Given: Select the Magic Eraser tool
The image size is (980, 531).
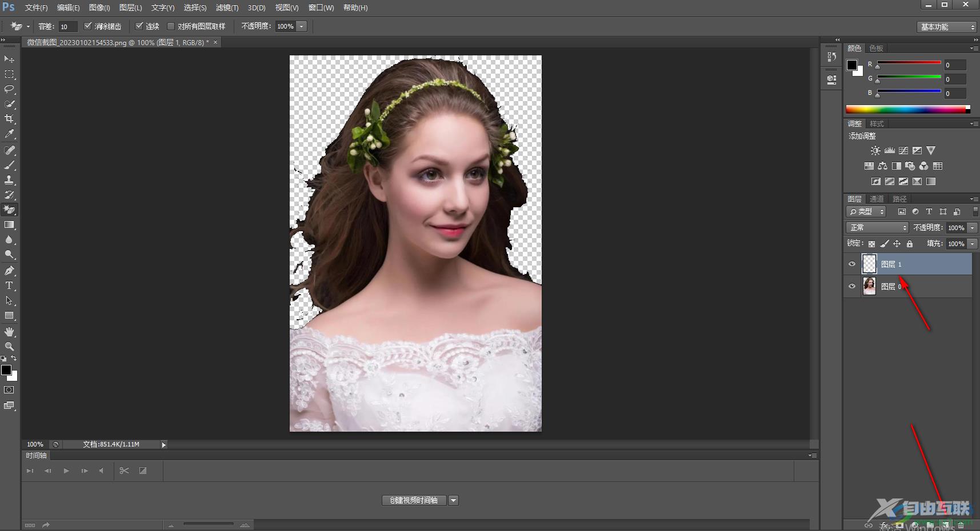Looking at the screenshot, I should (9, 210).
